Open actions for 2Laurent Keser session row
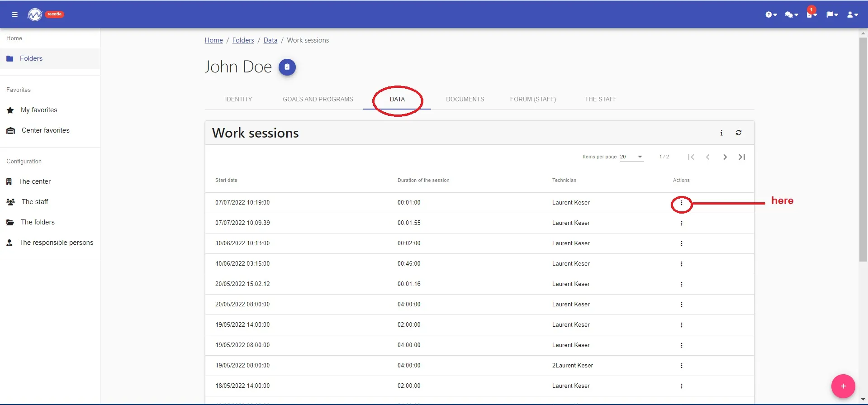The height and width of the screenshot is (405, 868). click(x=681, y=366)
